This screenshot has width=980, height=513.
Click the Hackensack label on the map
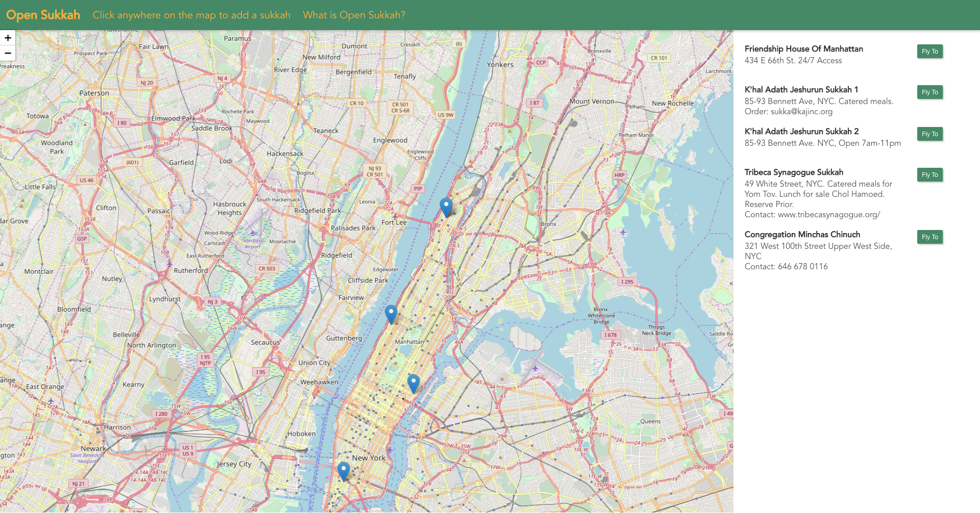[285, 153]
